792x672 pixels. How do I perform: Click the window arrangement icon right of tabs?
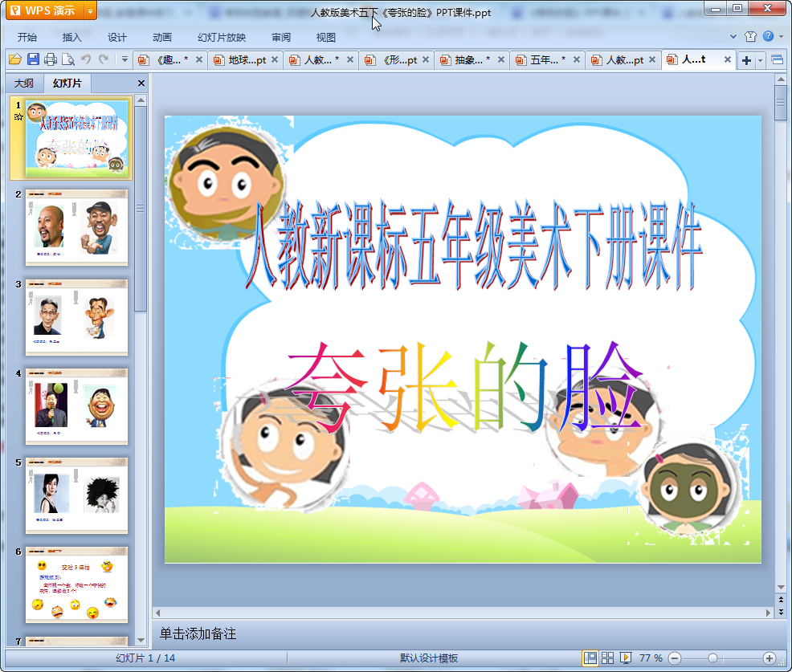[x=778, y=60]
